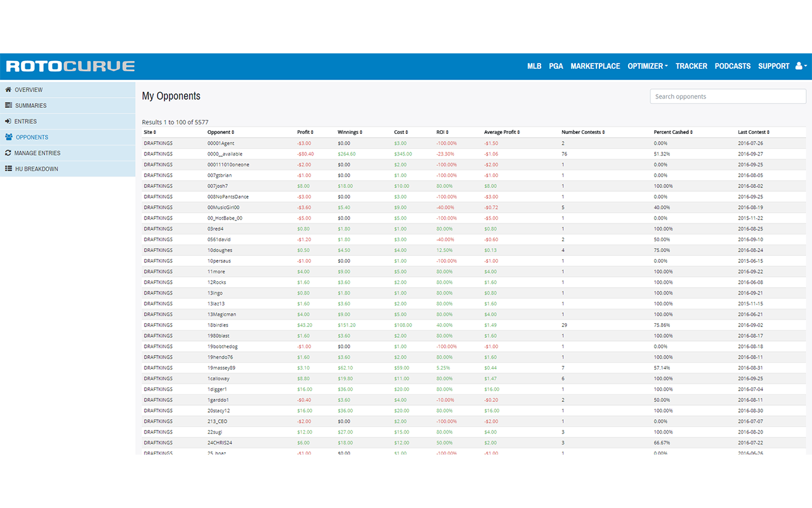The image size is (812, 508).
Task: Click the -$80.40 profit value
Action: coord(305,154)
